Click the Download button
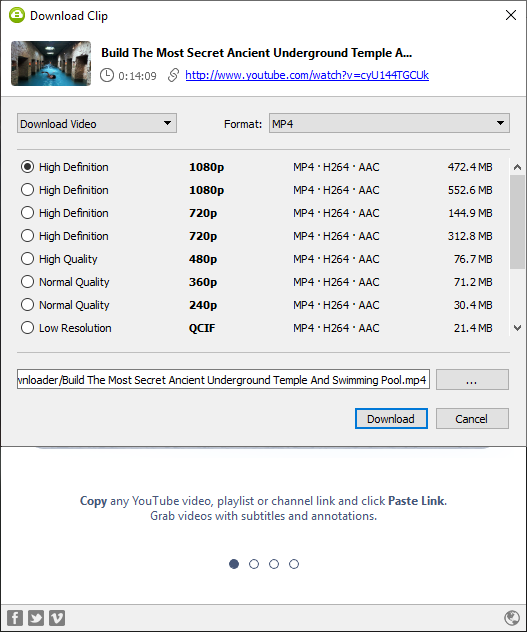The height and width of the screenshot is (632, 527). pos(391,418)
